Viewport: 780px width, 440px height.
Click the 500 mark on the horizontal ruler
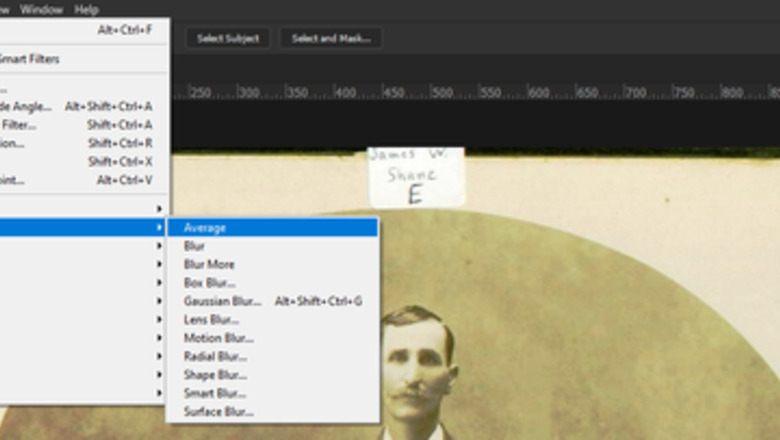point(442,92)
